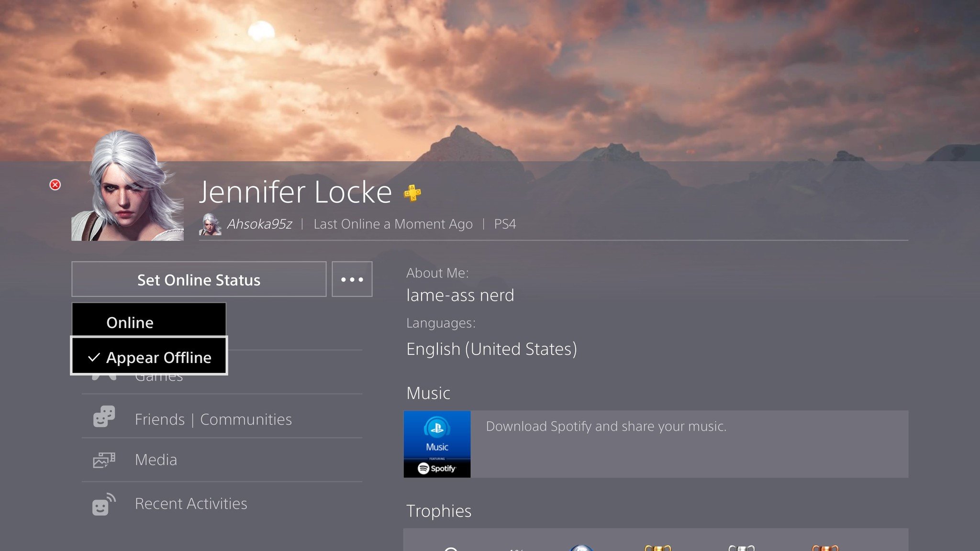Image resolution: width=980 pixels, height=551 pixels.
Task: Click the PlayStation Music Spotify tile
Action: tap(437, 444)
